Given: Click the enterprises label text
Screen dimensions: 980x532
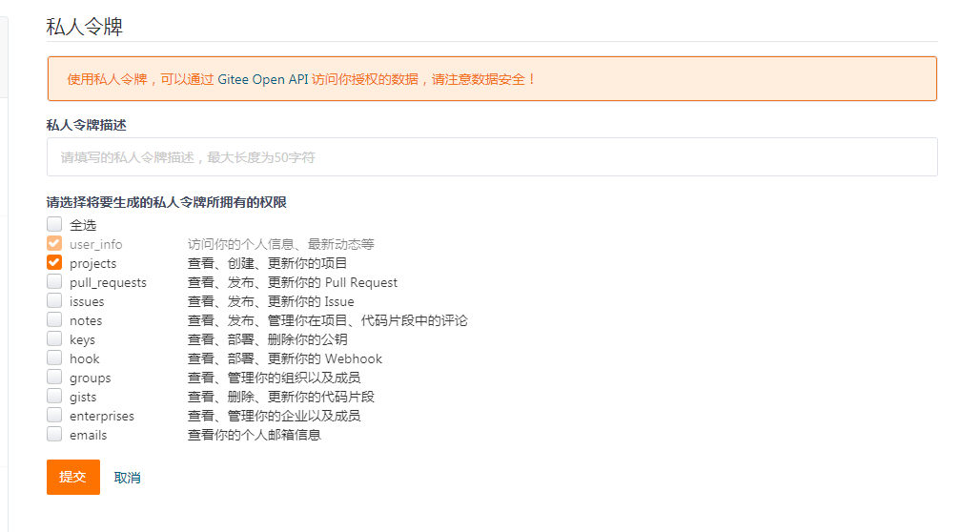Looking at the screenshot, I should 102,416.
